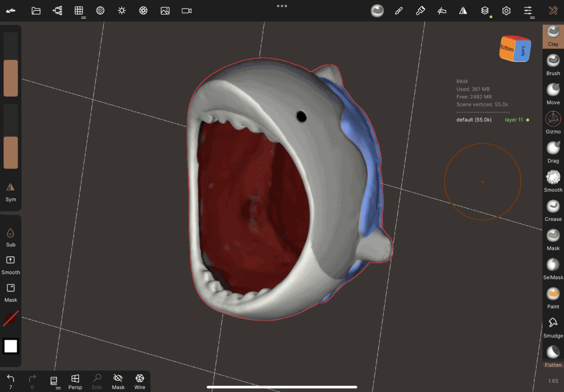Open the Camera menu
The width and height of the screenshot is (564, 392).
(187, 10)
